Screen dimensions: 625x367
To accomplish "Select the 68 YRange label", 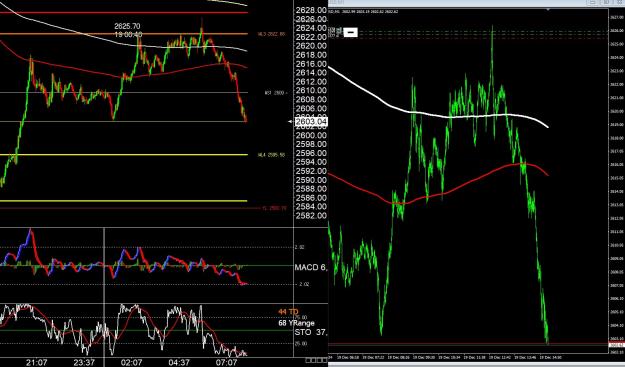I will (x=296, y=323).
